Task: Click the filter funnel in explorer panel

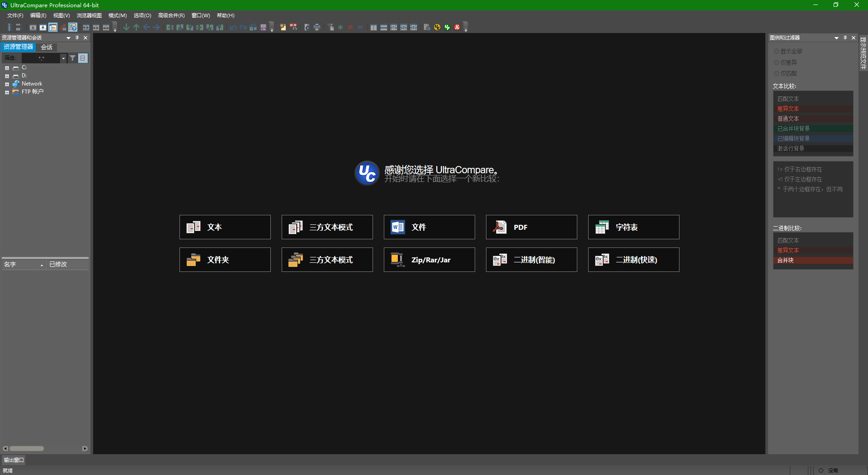Action: (x=72, y=58)
